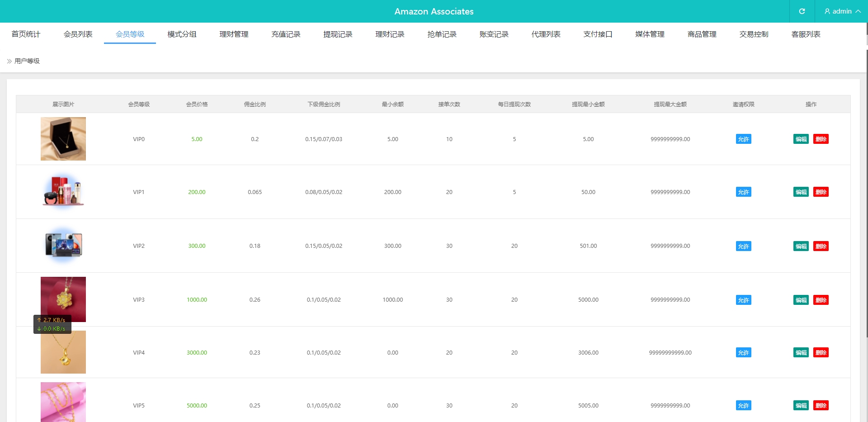Switch to the 提现记录 tab
Viewport: 868px width, 422px height.
click(x=338, y=34)
